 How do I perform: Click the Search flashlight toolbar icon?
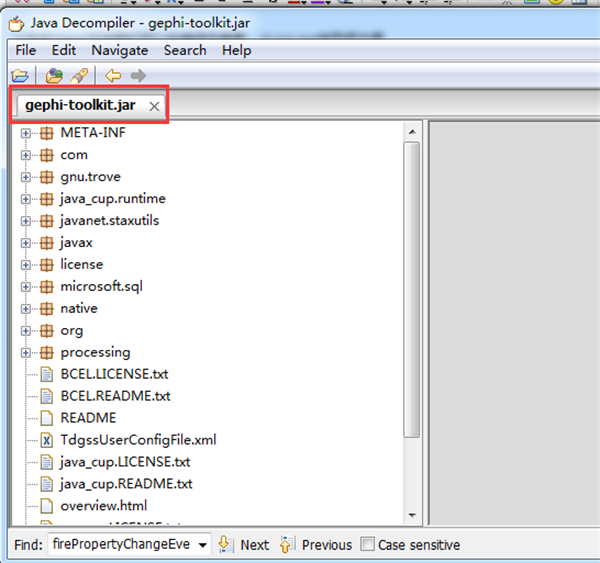coord(79,76)
